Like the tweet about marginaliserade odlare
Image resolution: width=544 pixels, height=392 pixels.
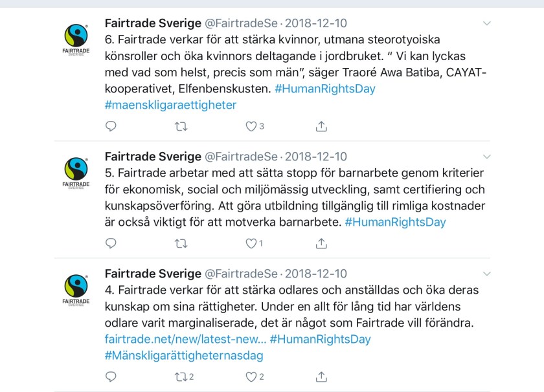pyautogui.click(x=251, y=376)
